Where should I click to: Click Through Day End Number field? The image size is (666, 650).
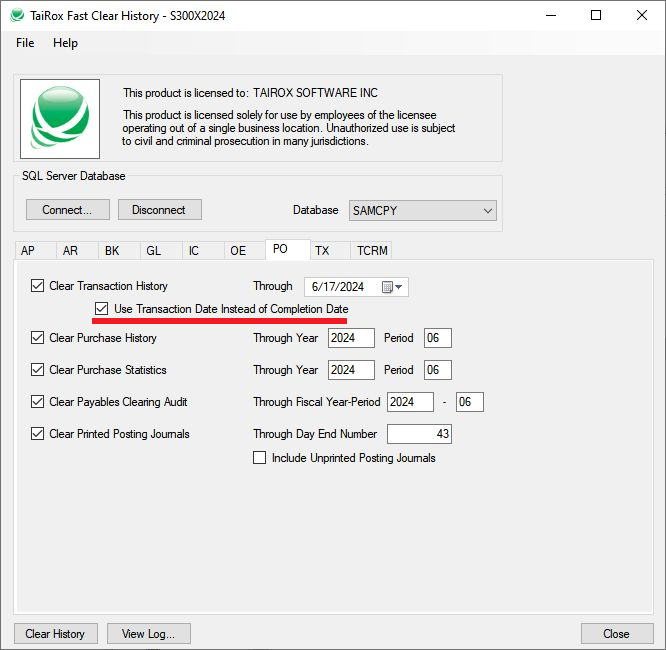[419, 434]
